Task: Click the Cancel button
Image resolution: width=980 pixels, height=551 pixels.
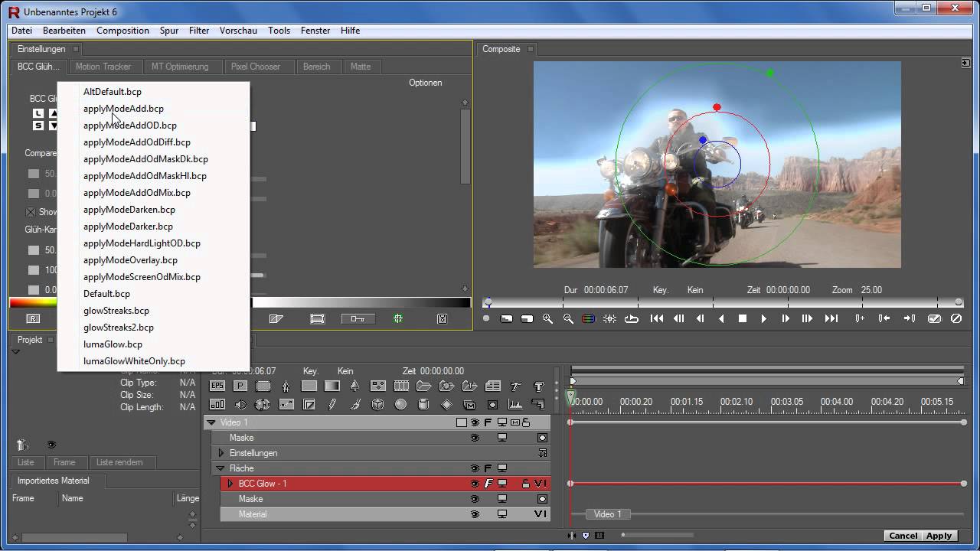Action: 903,536
